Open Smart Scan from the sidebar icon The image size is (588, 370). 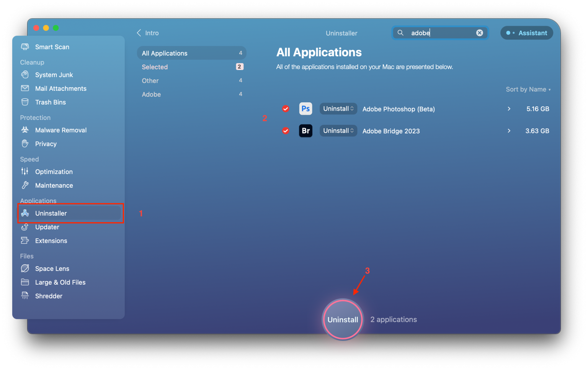coord(25,47)
